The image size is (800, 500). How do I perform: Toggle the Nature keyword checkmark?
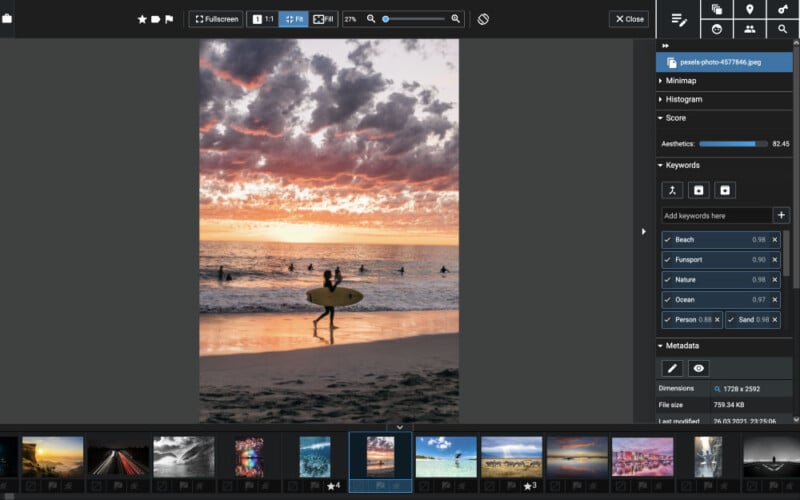point(667,280)
